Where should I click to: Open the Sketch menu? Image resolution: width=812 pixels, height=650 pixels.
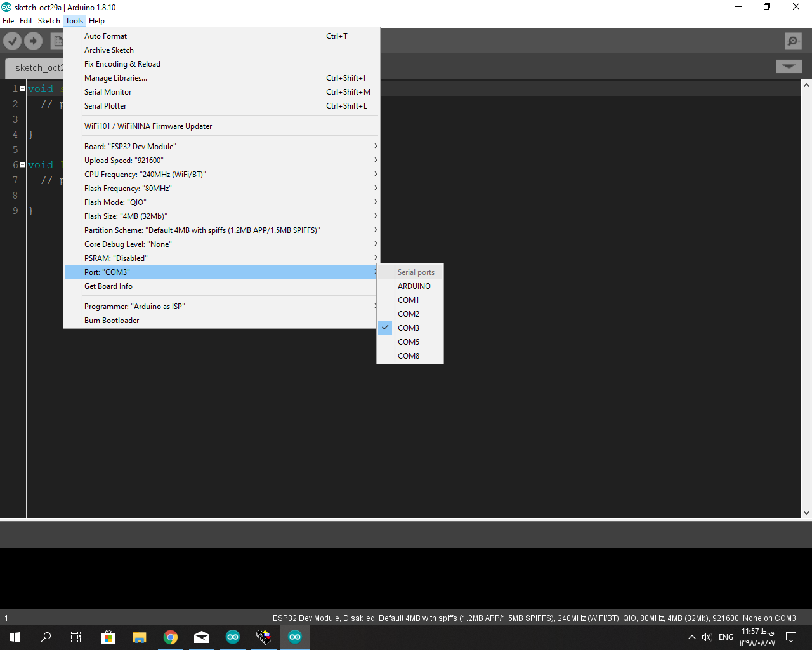(49, 21)
